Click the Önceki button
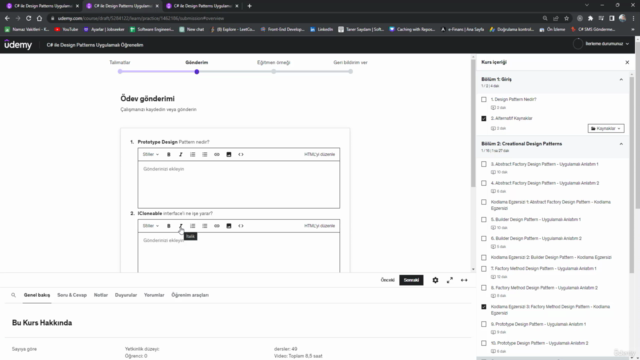The image size is (640, 360). pos(387,280)
